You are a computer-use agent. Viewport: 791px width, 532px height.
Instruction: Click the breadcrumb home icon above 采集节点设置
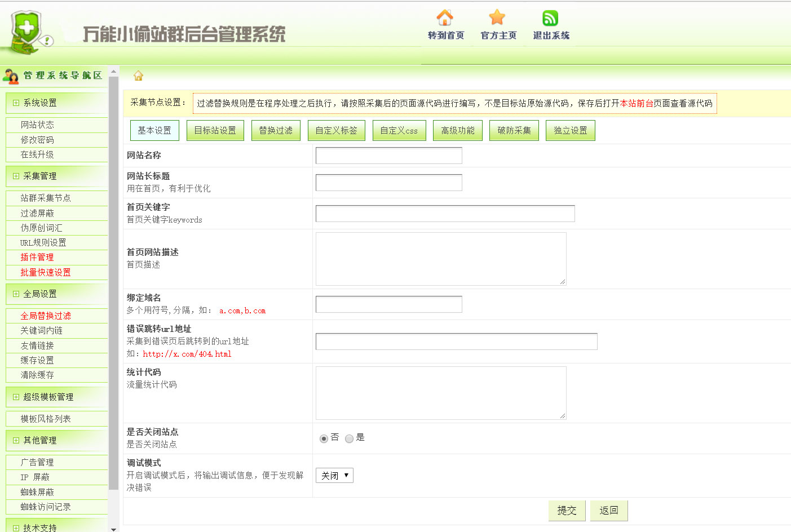[x=137, y=75]
